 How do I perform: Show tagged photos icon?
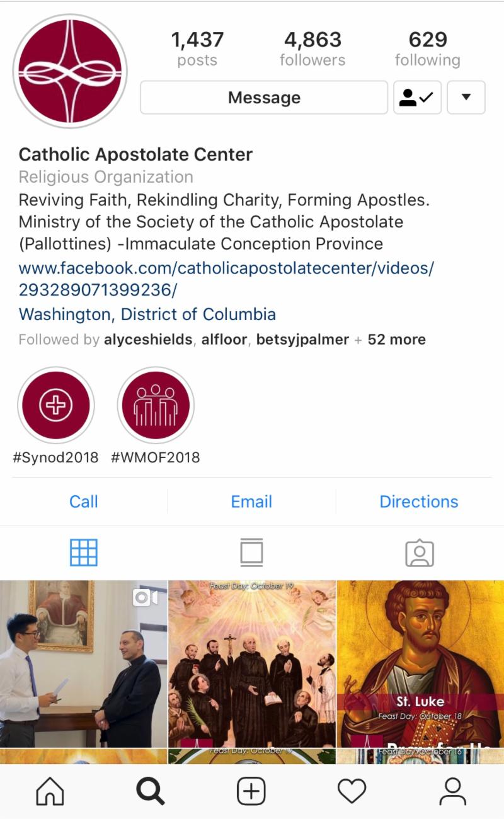pyautogui.click(x=420, y=553)
